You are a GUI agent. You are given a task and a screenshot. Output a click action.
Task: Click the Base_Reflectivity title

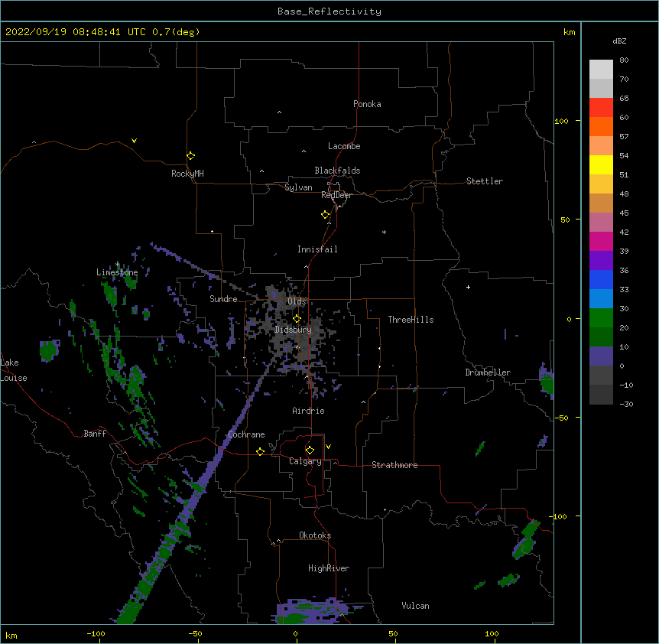pyautogui.click(x=329, y=11)
